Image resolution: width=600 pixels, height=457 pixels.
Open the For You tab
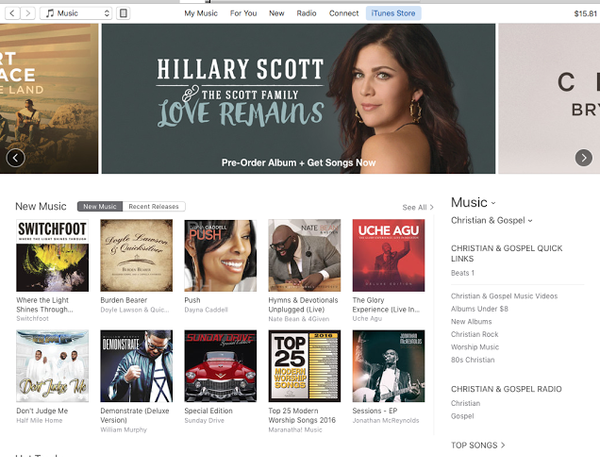(x=243, y=13)
